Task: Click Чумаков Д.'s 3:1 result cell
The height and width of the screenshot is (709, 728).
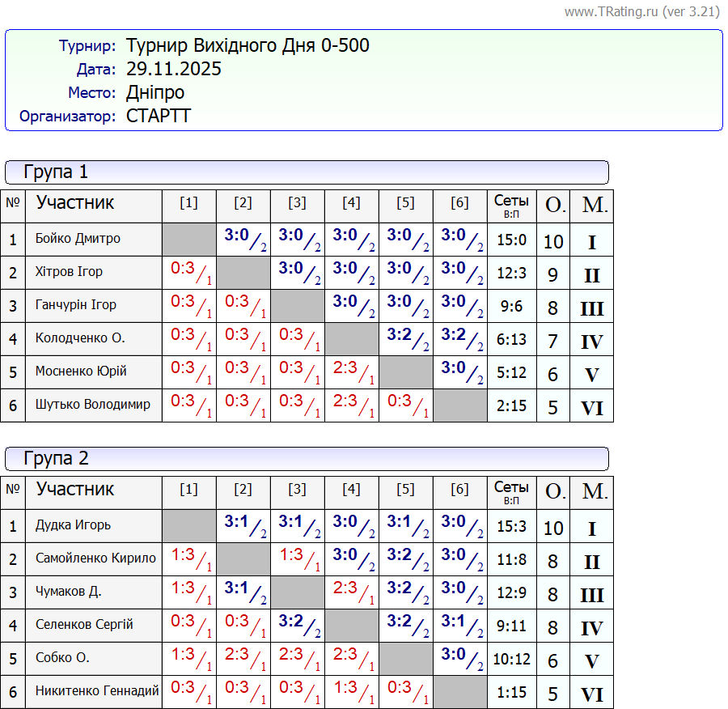Action: point(243,592)
